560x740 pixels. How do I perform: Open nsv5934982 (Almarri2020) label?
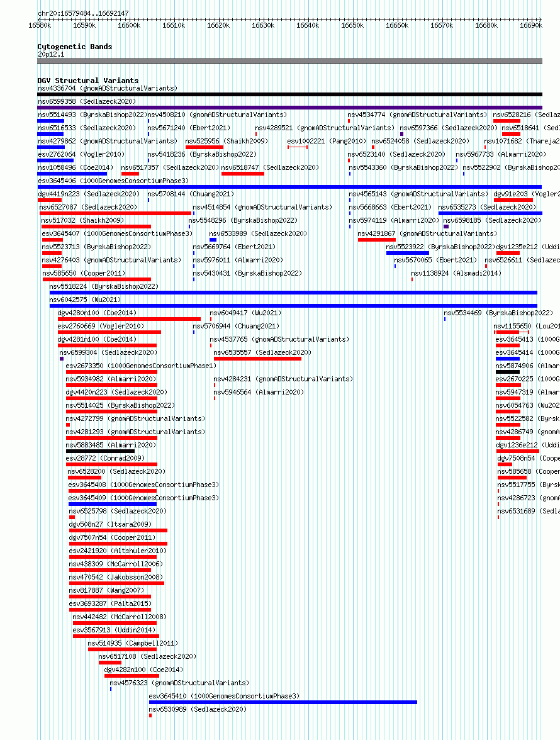[111, 379]
